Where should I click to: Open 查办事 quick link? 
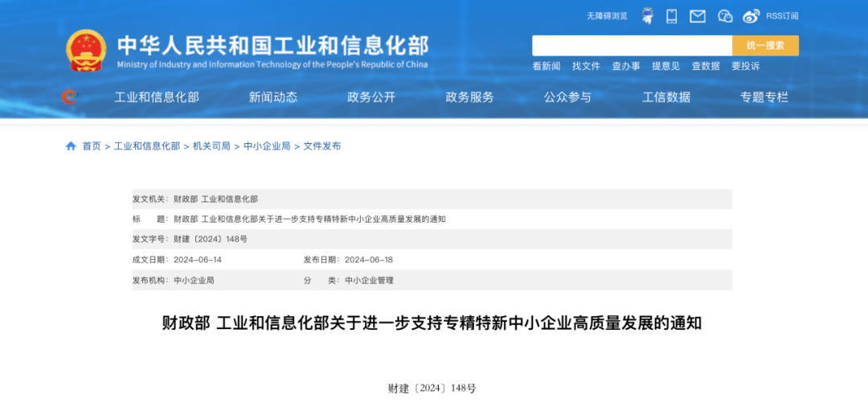click(x=626, y=67)
